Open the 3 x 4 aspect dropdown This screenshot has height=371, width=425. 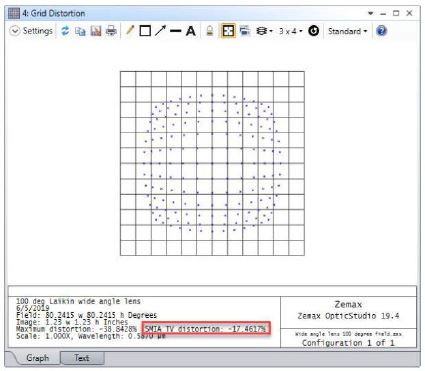tap(291, 31)
